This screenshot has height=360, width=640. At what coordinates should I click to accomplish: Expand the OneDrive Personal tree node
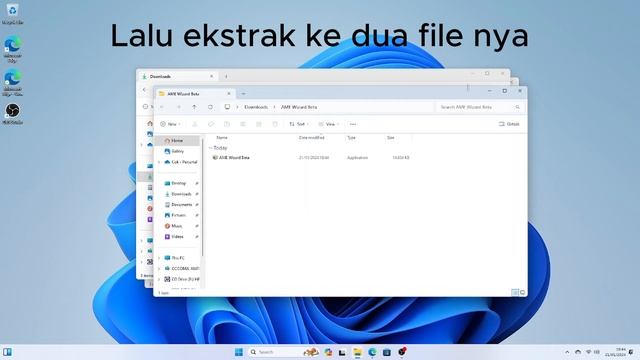(159, 162)
